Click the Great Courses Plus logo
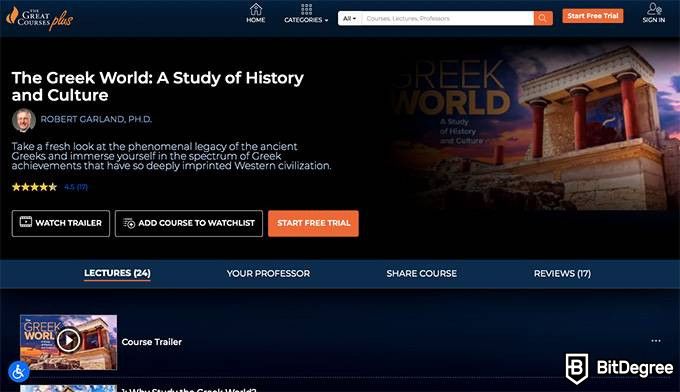Viewport: 680px width, 392px height. (x=39, y=18)
